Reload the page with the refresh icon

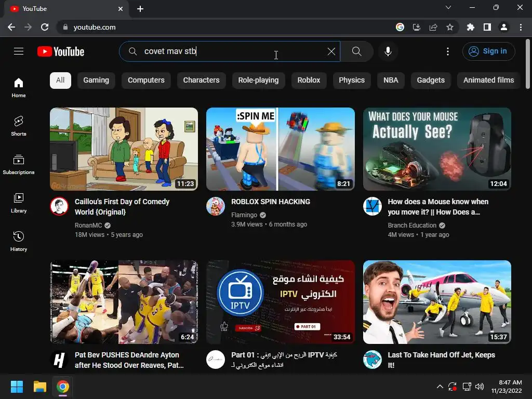click(x=45, y=27)
